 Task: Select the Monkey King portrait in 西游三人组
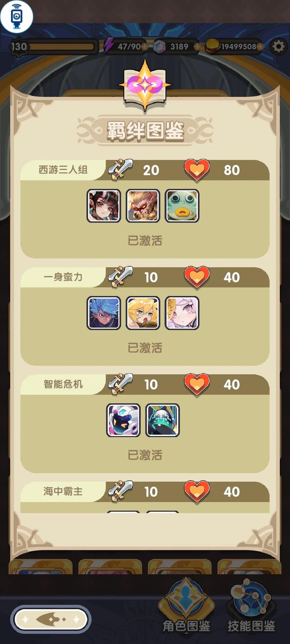[x=143, y=206]
